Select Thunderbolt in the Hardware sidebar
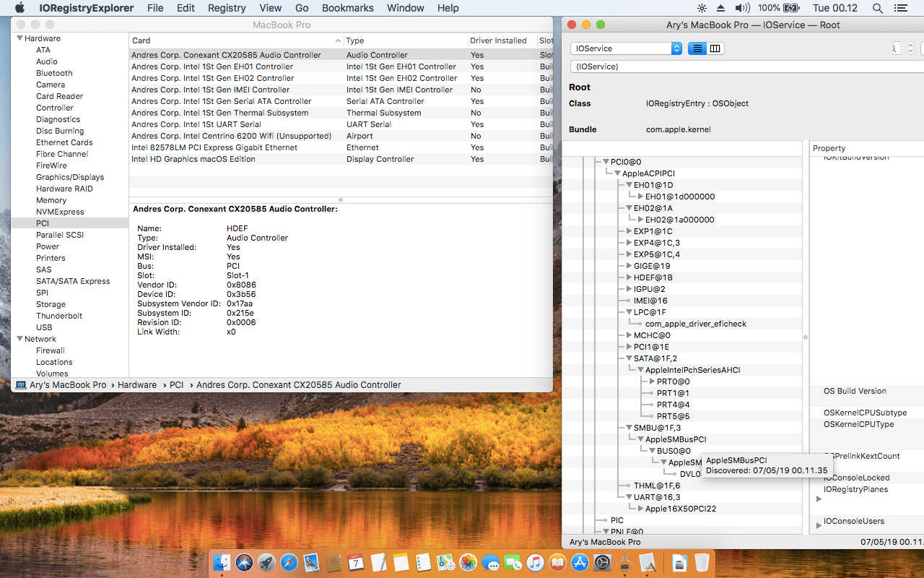924x578 pixels. pos(59,316)
